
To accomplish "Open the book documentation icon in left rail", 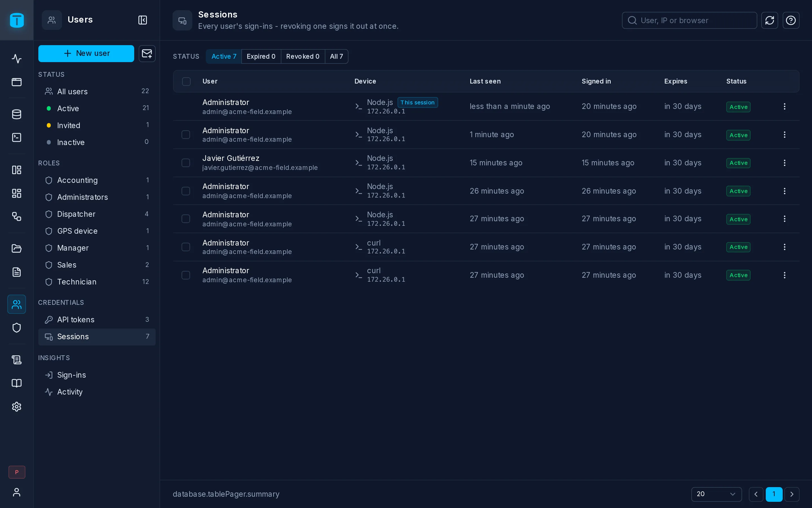I will [16, 383].
